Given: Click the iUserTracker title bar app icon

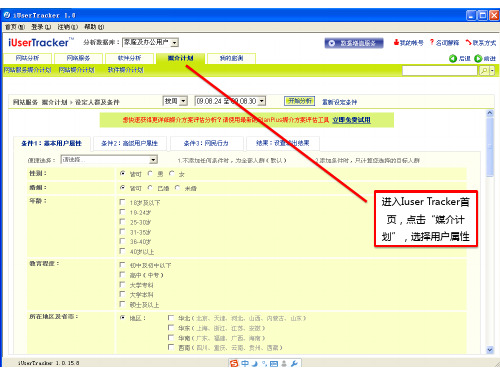Looking at the screenshot, I should tap(7, 15).
